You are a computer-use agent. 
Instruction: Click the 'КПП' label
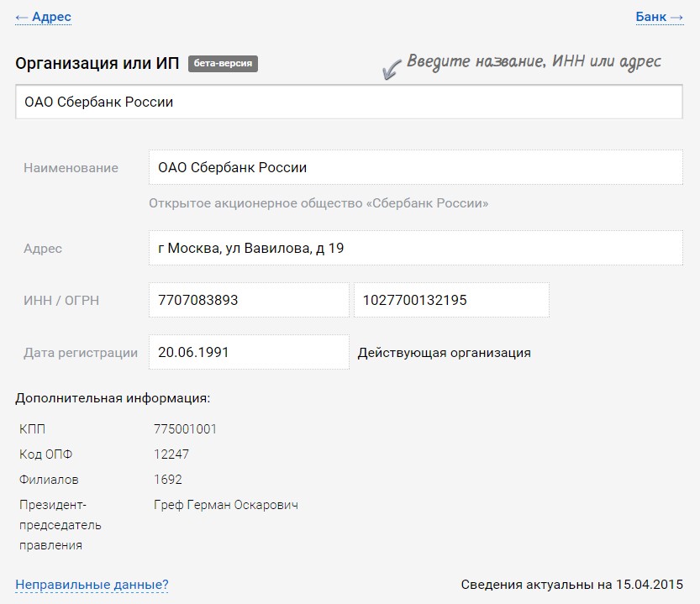point(32,429)
